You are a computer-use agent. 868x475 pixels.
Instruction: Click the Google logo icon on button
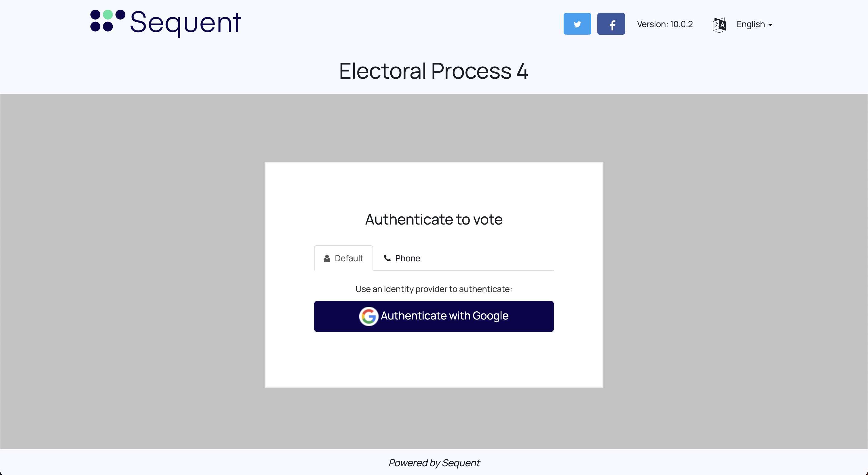(368, 316)
